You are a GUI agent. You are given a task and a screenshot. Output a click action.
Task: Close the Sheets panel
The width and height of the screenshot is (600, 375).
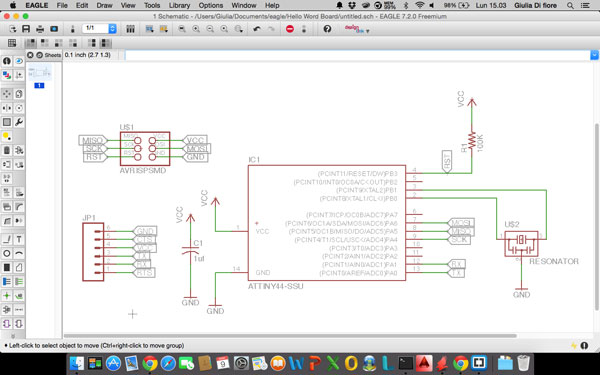tap(30, 55)
